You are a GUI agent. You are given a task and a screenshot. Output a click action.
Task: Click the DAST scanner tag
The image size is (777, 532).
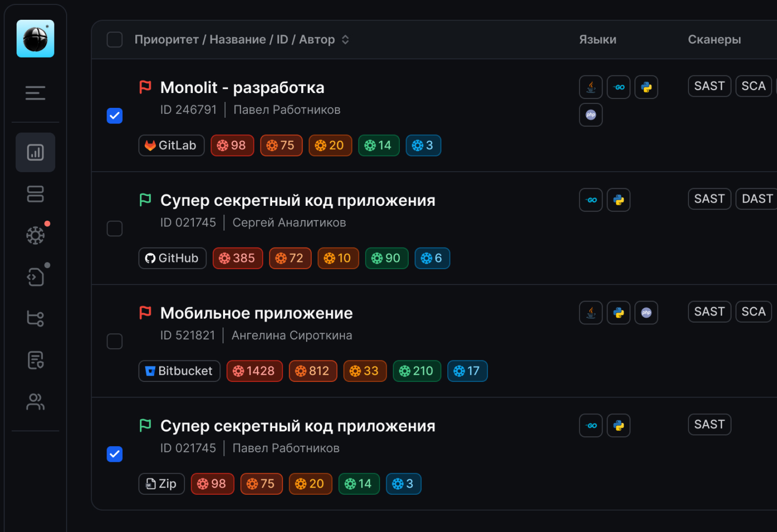756,199
